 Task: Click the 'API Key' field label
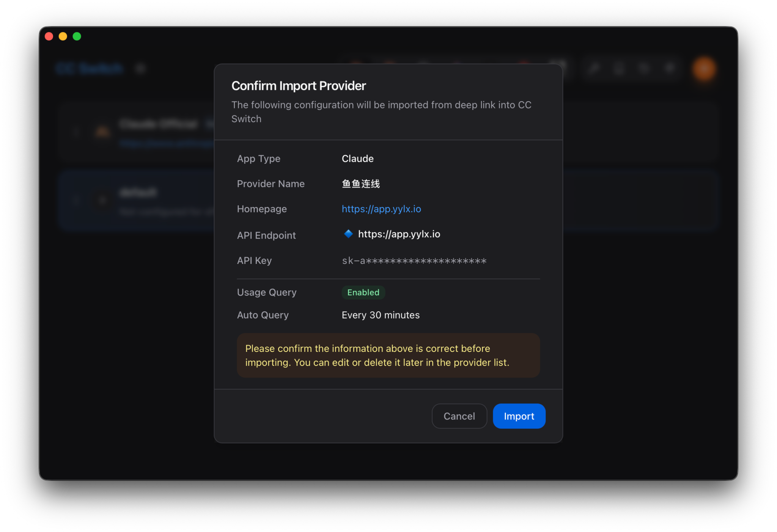(x=254, y=261)
